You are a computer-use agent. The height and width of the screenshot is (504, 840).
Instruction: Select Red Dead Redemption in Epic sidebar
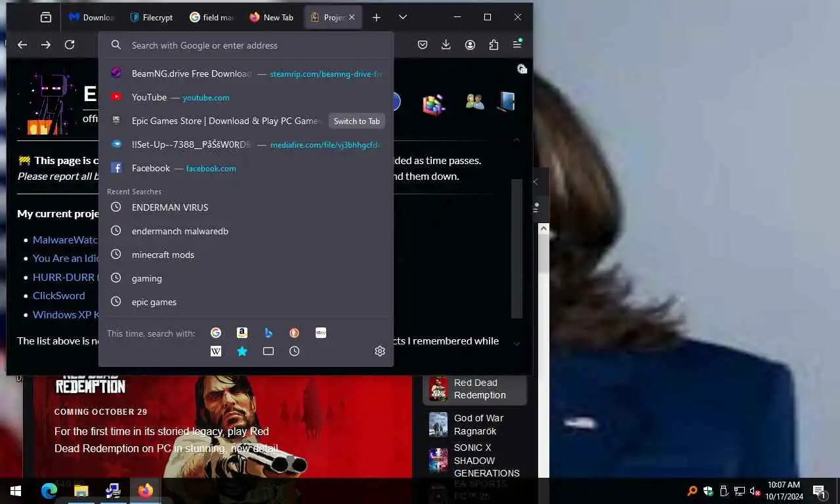coord(475,389)
